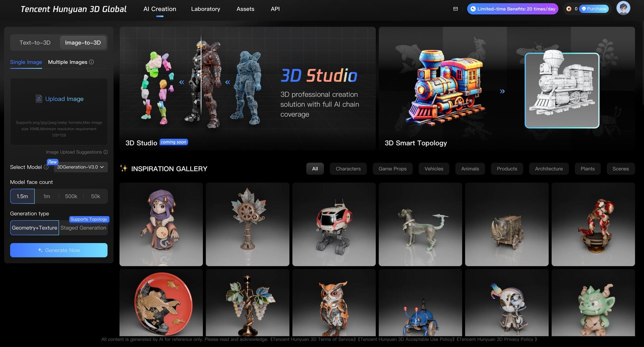The height and width of the screenshot is (347, 644).
Task: Click the info icon beside Multiple Images
Action: click(92, 62)
